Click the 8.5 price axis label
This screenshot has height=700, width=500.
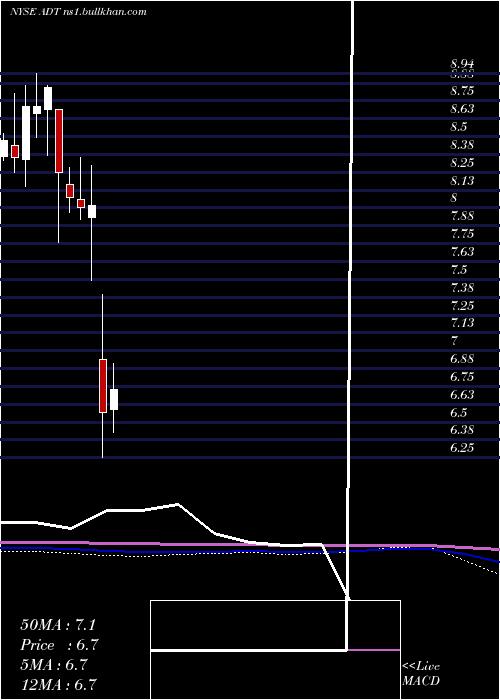[458, 127]
